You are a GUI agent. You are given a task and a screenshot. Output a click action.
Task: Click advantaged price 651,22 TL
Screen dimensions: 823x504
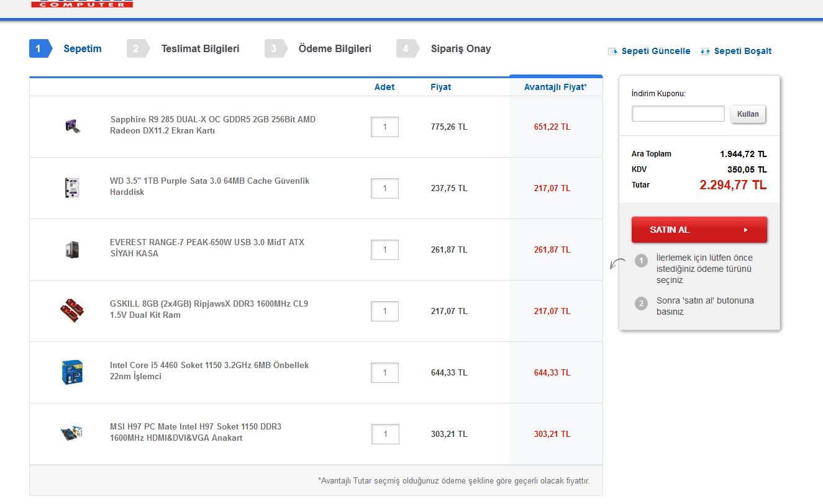point(552,127)
